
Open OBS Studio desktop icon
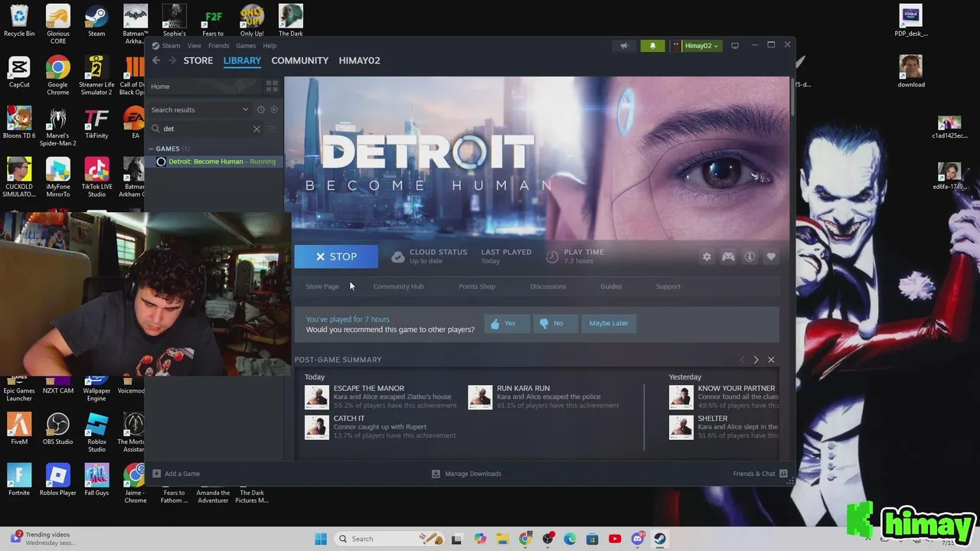57,429
